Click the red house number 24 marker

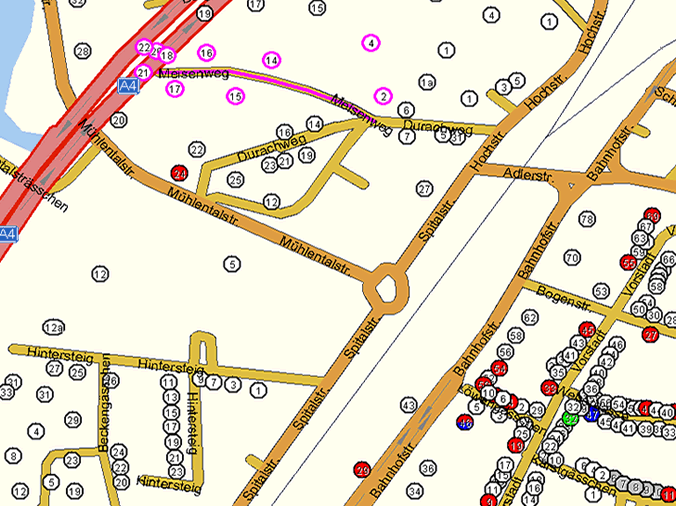[x=180, y=173]
